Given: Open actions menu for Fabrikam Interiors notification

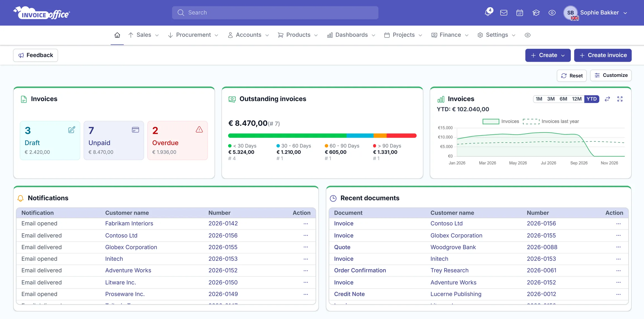Looking at the screenshot, I should (x=306, y=224).
